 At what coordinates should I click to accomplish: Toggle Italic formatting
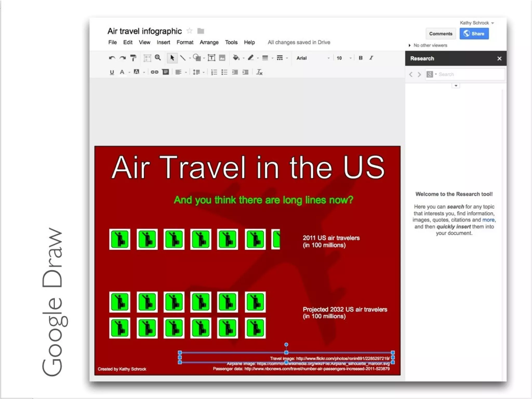[x=371, y=58]
